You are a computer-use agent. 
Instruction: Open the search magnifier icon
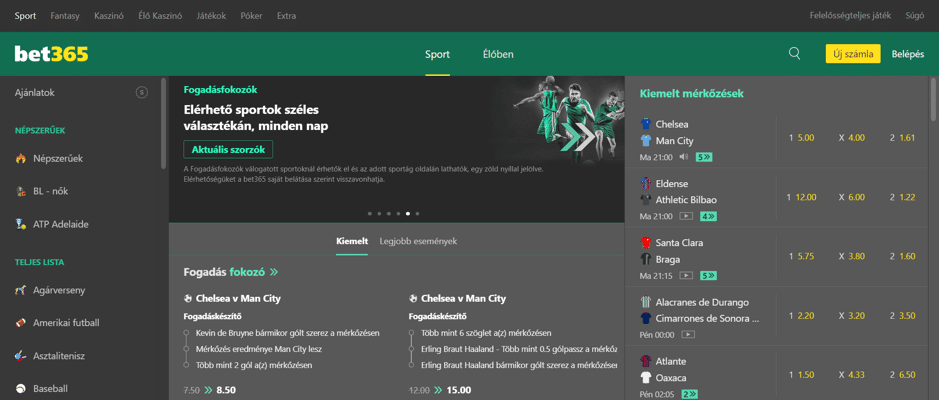click(794, 54)
